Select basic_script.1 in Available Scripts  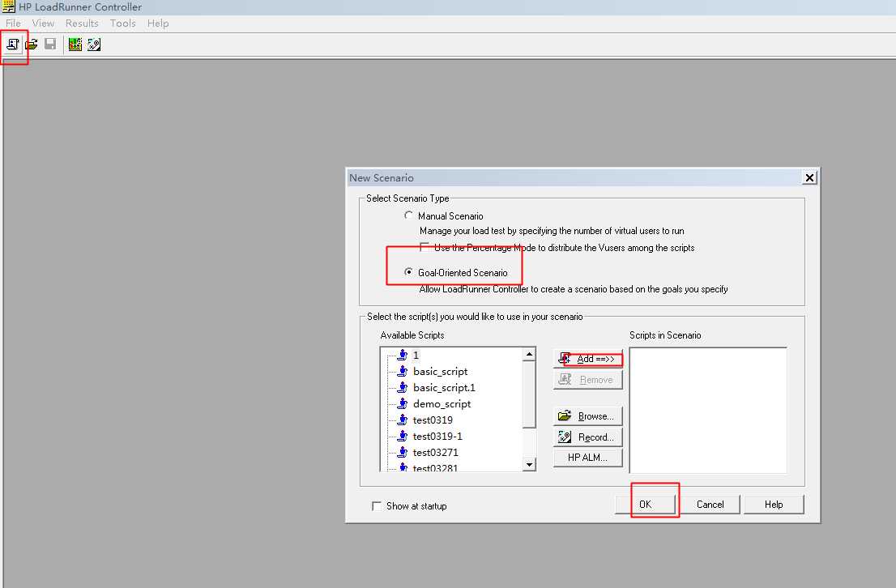click(x=444, y=387)
